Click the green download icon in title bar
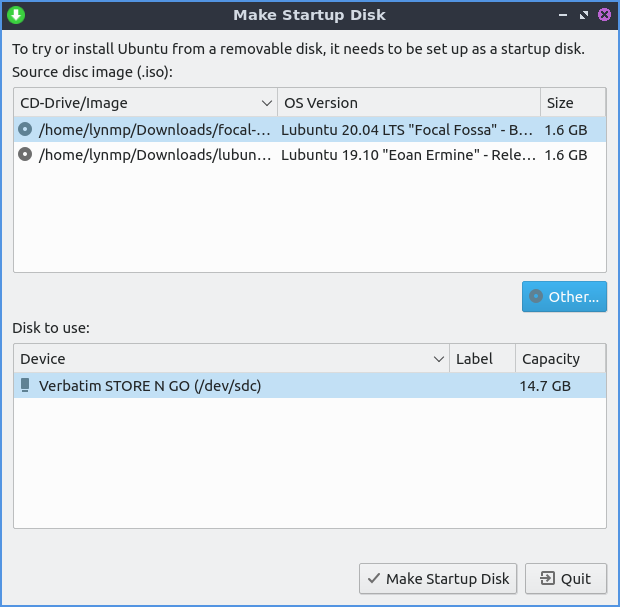This screenshot has height=607, width=620. [x=16, y=15]
